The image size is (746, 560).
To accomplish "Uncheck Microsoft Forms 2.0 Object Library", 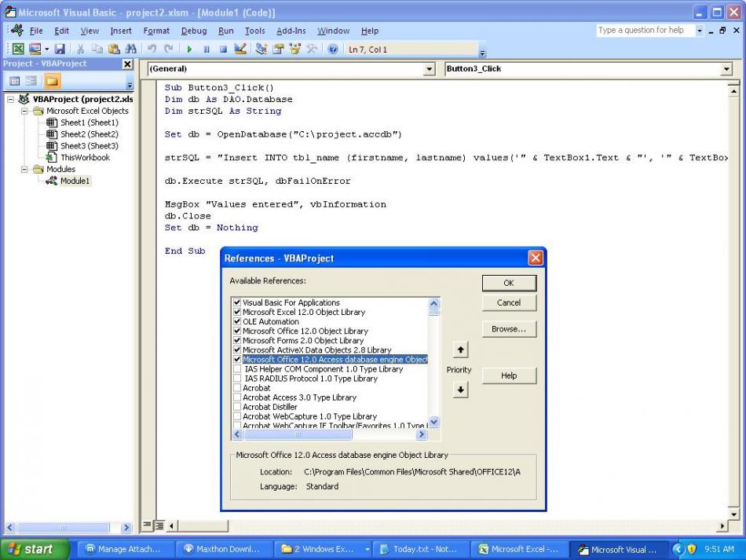I will 237,340.
